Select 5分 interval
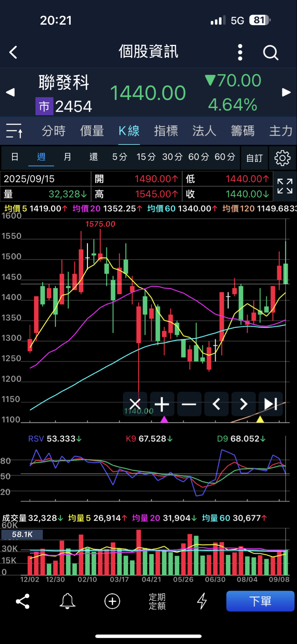The image size is (297, 644). coord(120,157)
